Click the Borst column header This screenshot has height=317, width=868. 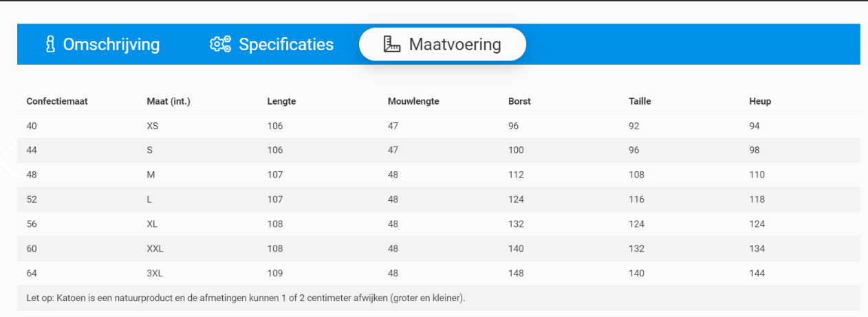(x=519, y=101)
